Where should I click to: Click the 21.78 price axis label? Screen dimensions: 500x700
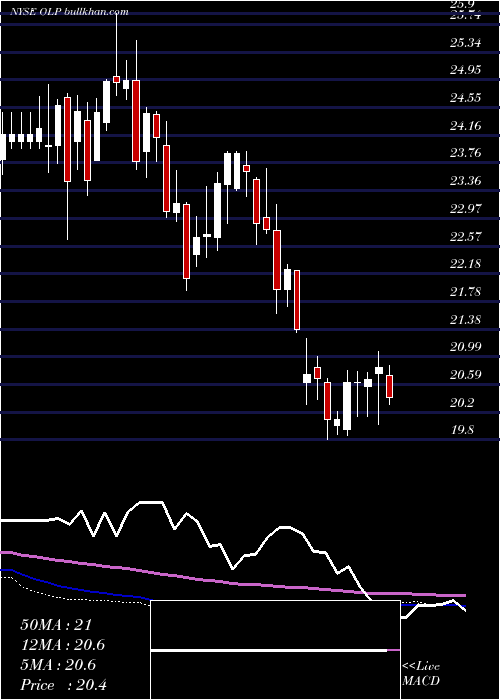pyautogui.click(x=466, y=292)
